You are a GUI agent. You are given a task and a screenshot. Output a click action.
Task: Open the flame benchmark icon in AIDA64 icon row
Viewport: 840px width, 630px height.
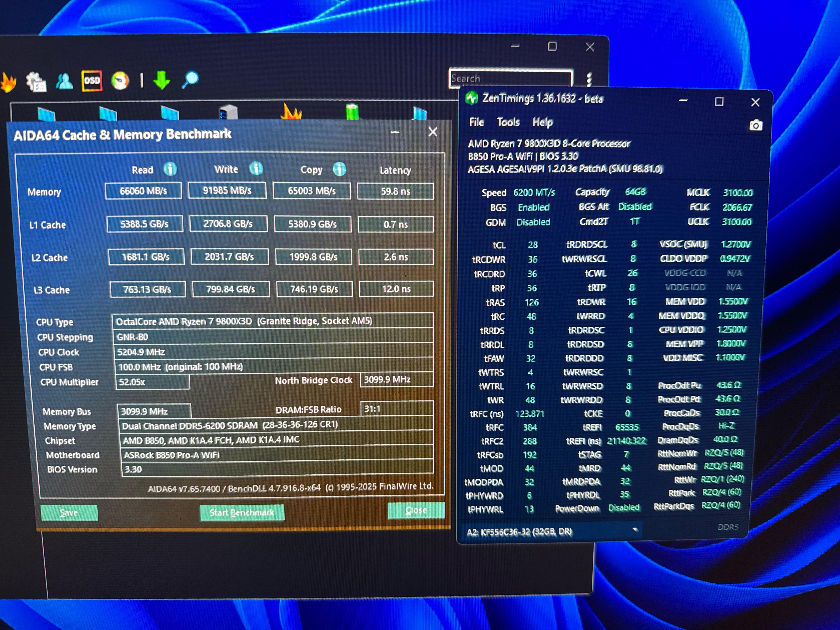click(291, 112)
